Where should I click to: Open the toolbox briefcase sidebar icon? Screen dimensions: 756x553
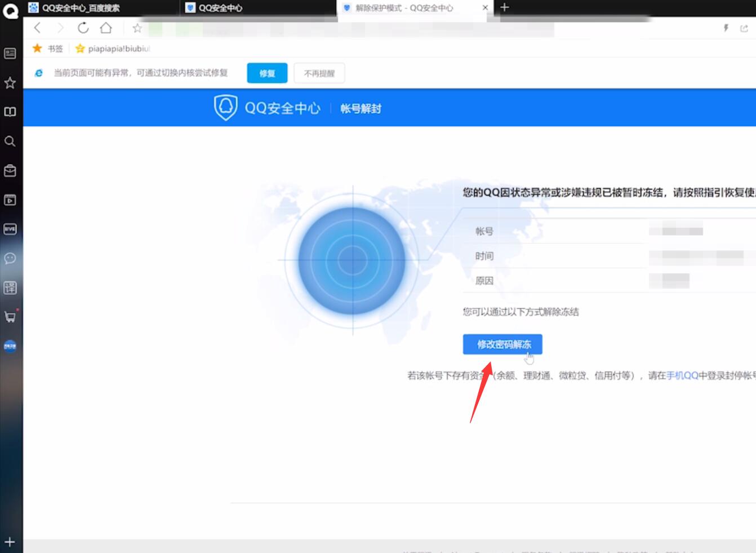[10, 170]
